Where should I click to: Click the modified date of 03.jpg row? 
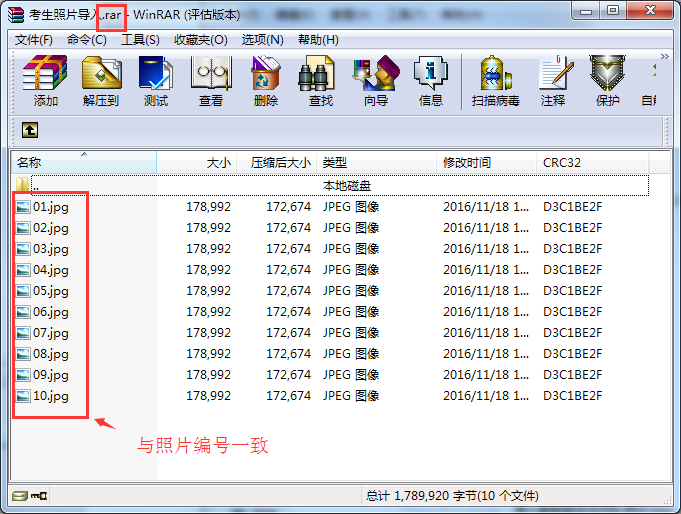click(486, 249)
